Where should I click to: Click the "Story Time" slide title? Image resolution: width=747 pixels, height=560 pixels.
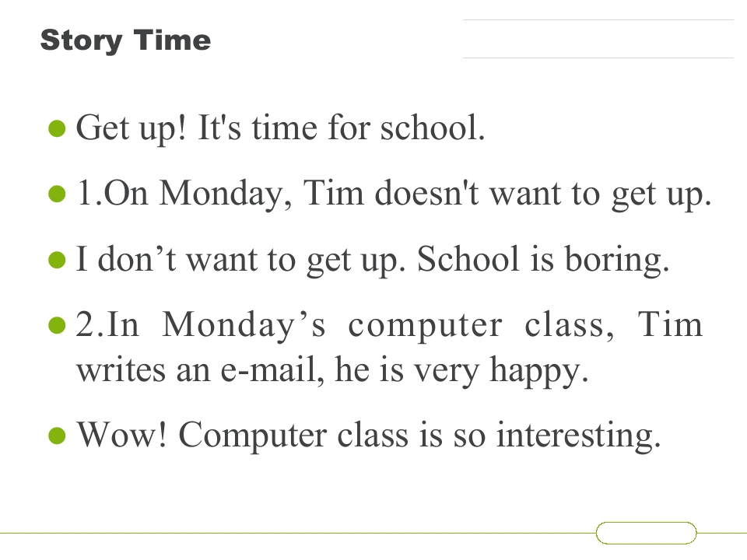126,40
